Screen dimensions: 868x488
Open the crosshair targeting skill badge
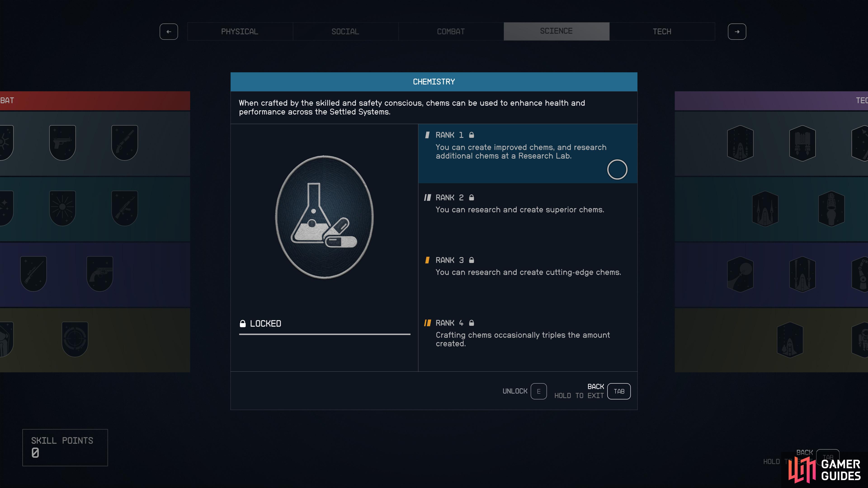[75, 339]
